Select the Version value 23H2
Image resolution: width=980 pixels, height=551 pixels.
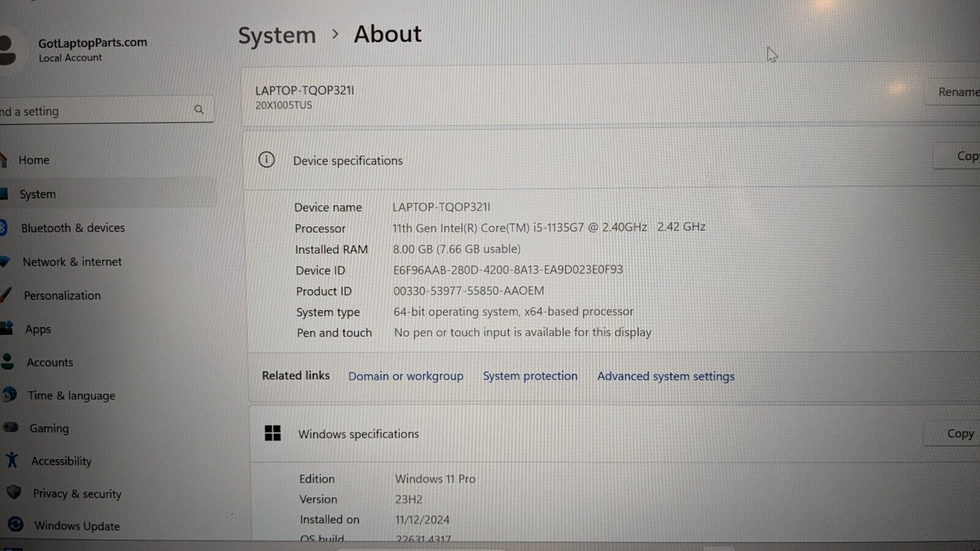click(409, 499)
